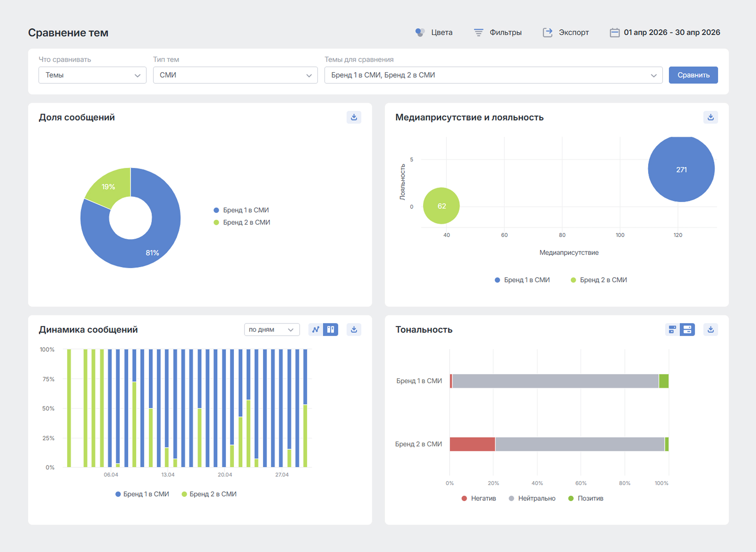Click the red negative bar of Бренд 2 в СМИ

[472, 444]
